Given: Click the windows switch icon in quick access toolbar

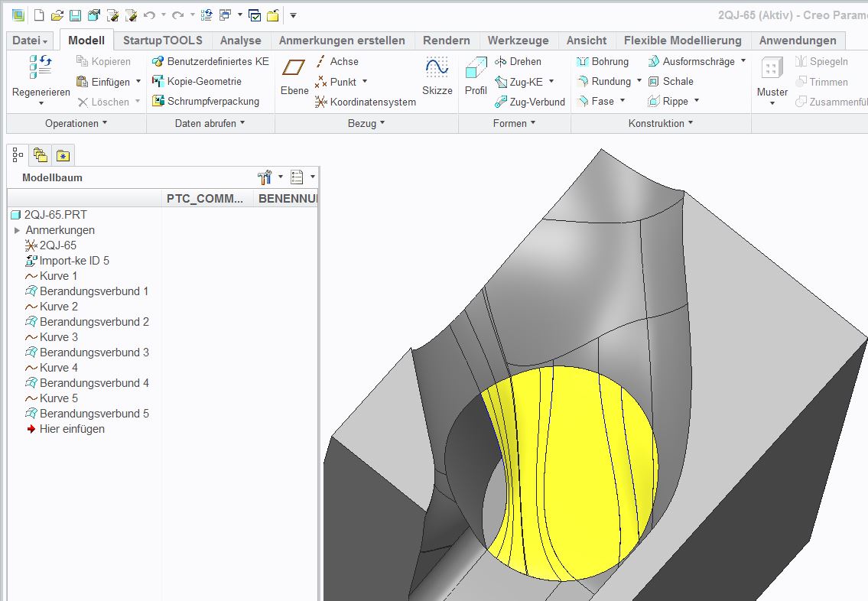Looking at the screenshot, I should (225, 15).
